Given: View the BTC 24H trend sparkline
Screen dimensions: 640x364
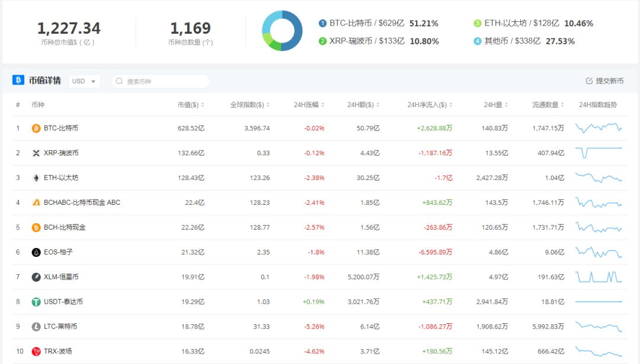Looking at the screenshot, I should tap(599, 128).
